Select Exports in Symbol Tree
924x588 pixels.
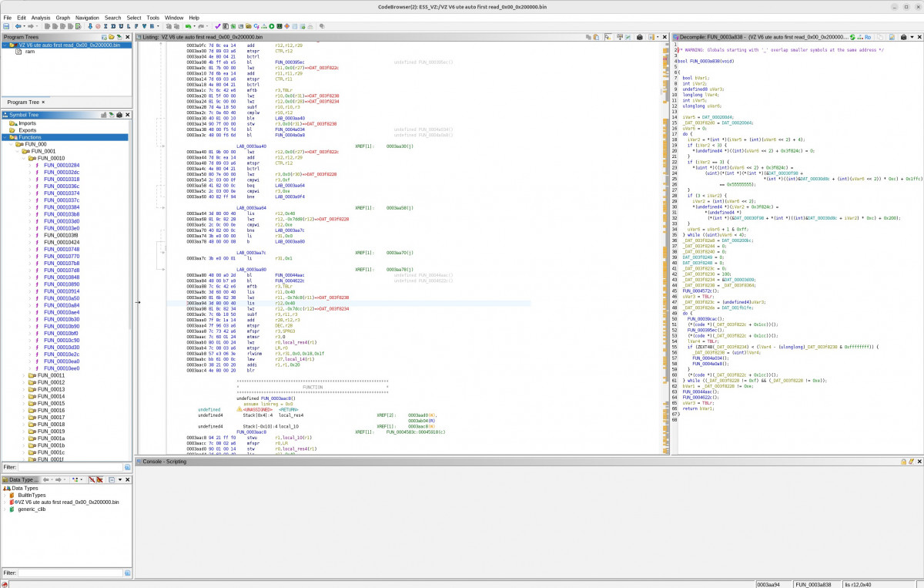(x=26, y=130)
